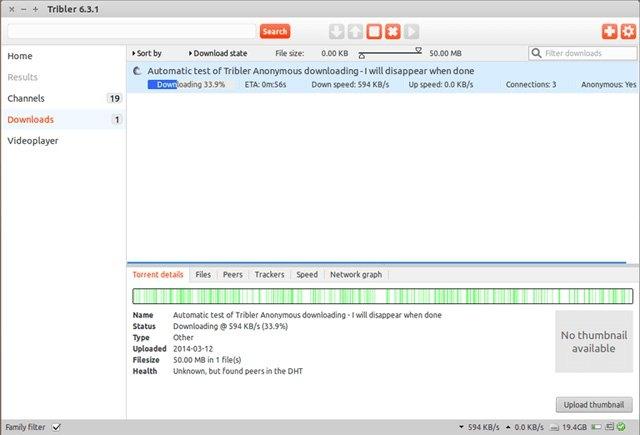Click the Upload thumbnail button
This screenshot has height=435, width=640.
(594, 404)
